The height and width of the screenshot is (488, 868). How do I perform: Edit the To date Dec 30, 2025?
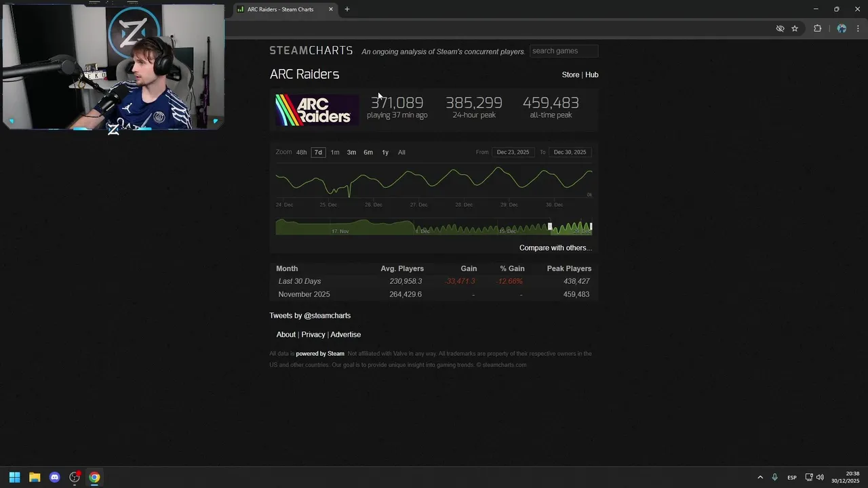(570, 152)
